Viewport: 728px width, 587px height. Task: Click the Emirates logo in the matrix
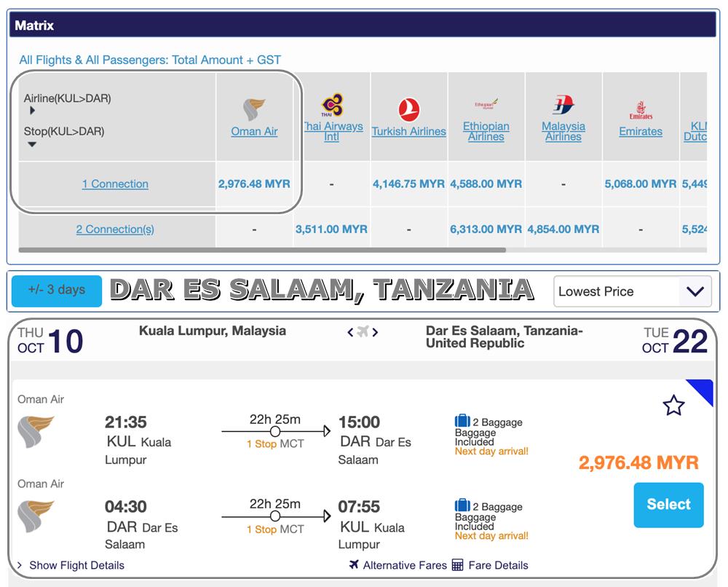641,110
